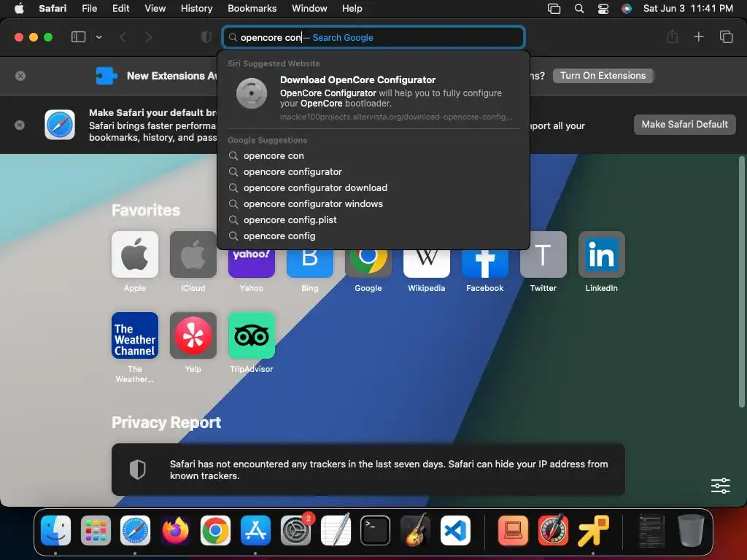Open the Yelp favorite

click(193, 335)
